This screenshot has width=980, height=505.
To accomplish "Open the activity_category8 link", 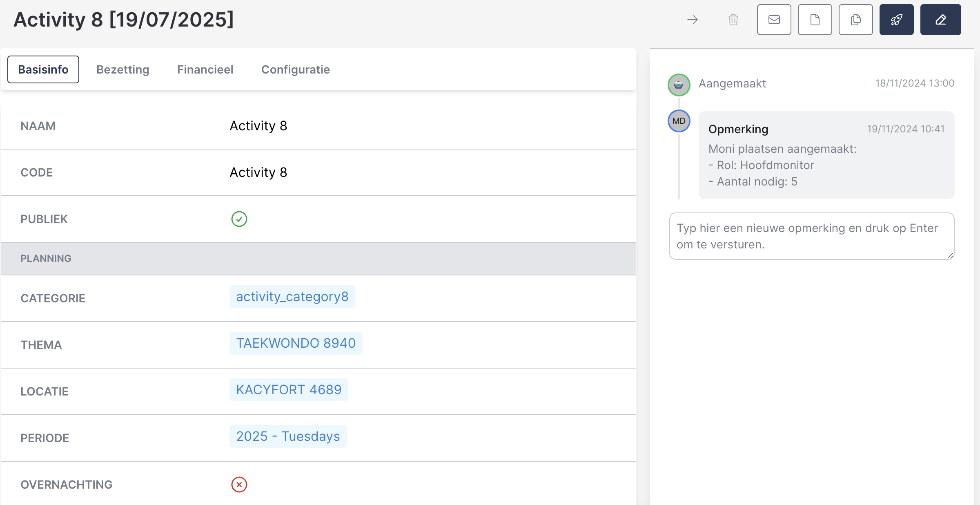I will (292, 297).
